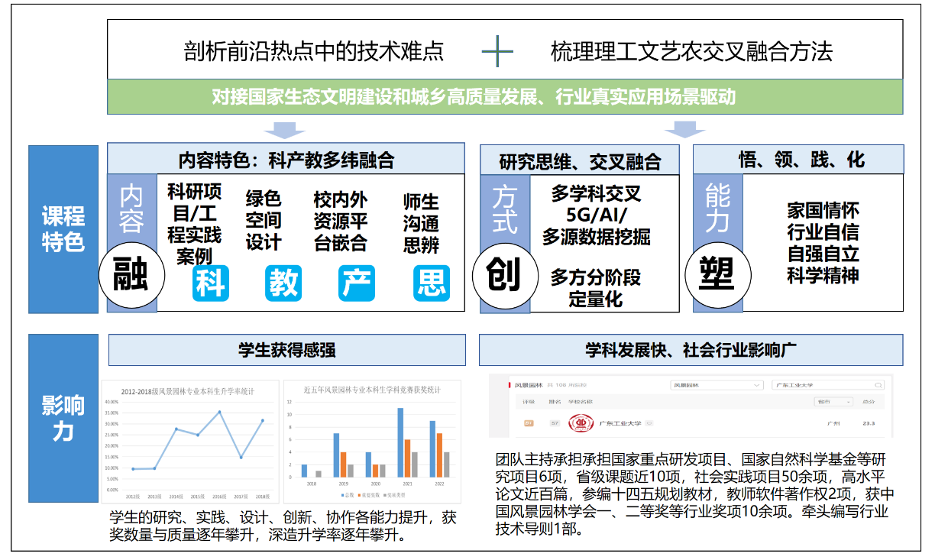The width and height of the screenshot is (935, 560).
Task: Click the blue plus sign at top
Action: coord(497,52)
